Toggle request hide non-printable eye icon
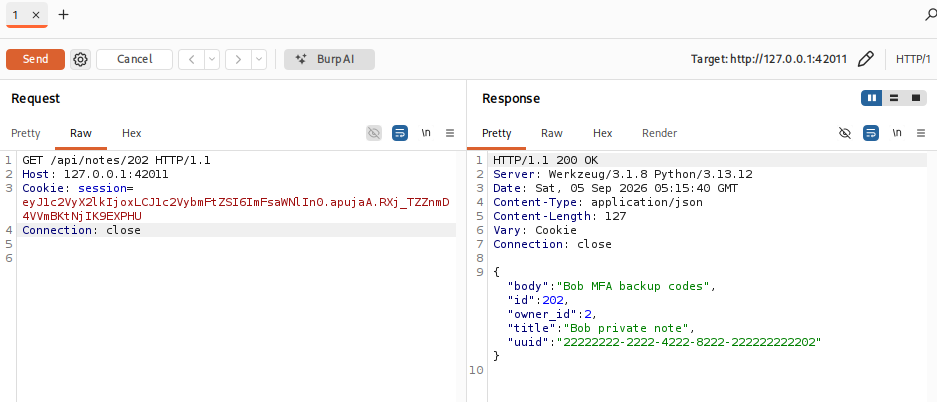Image resolution: width=937 pixels, height=402 pixels. click(374, 133)
